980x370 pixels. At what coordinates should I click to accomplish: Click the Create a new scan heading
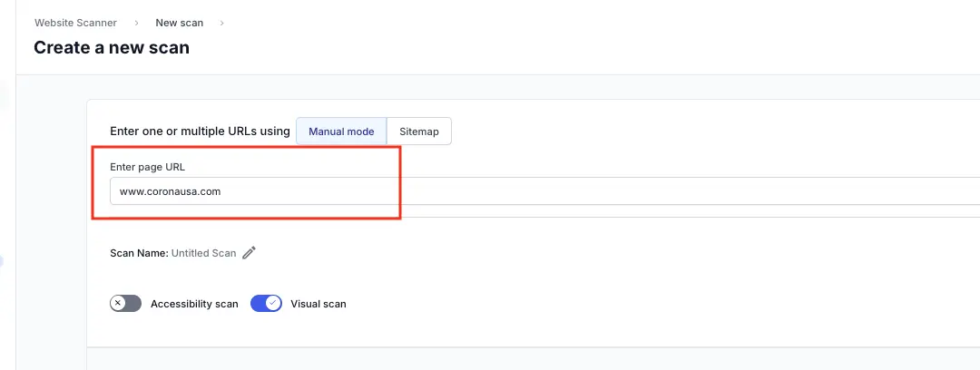point(112,47)
